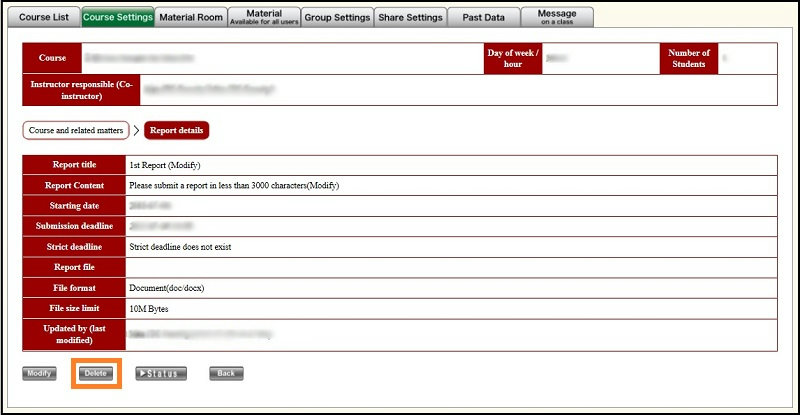Open the Course List tab

(x=44, y=17)
